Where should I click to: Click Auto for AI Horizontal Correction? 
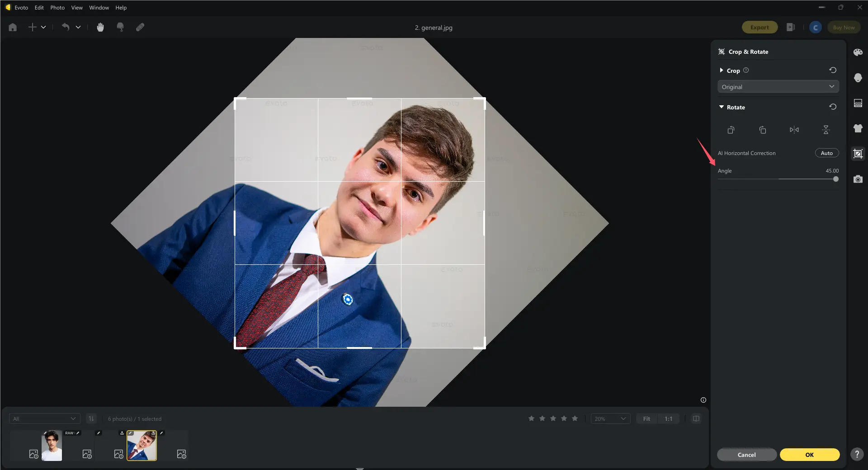827,153
